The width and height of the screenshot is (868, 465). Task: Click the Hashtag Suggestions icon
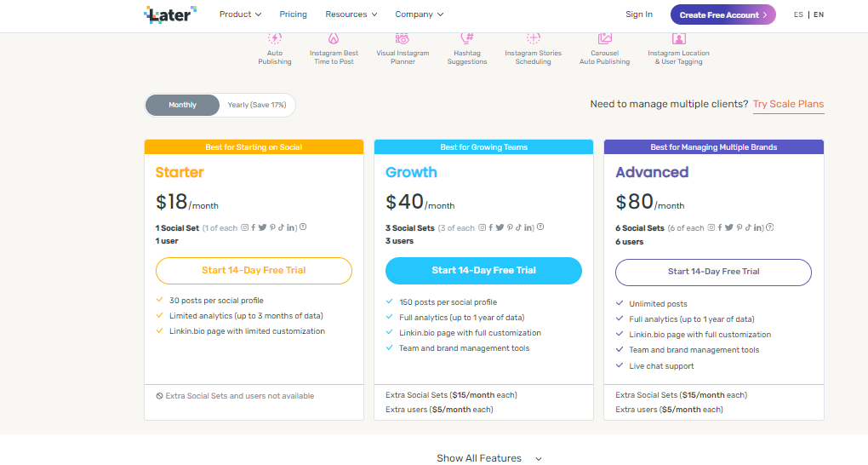pos(466,38)
